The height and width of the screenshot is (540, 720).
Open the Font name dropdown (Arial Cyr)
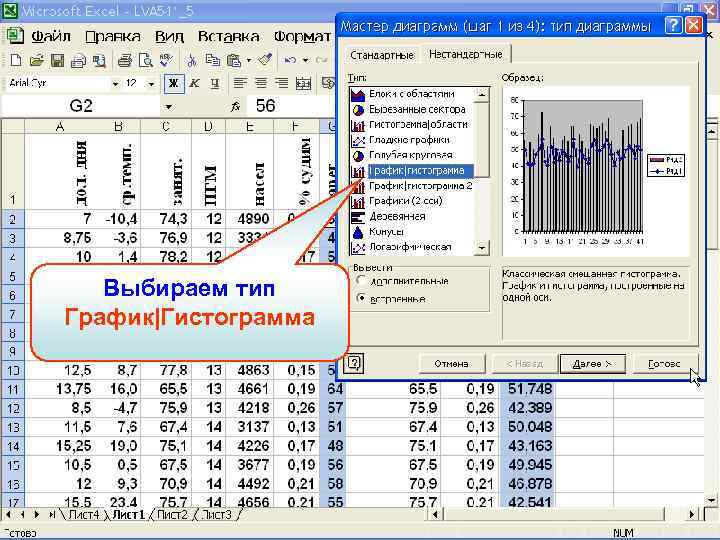coord(115,84)
